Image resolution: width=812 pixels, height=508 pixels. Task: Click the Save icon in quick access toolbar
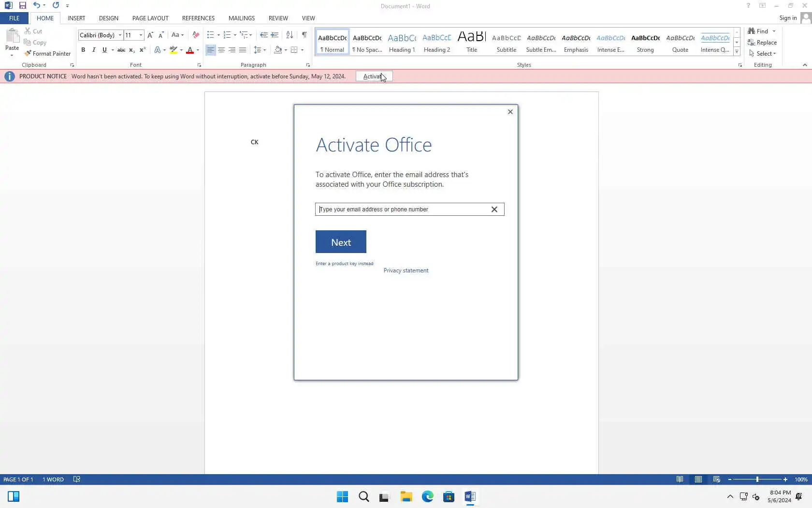22,5
